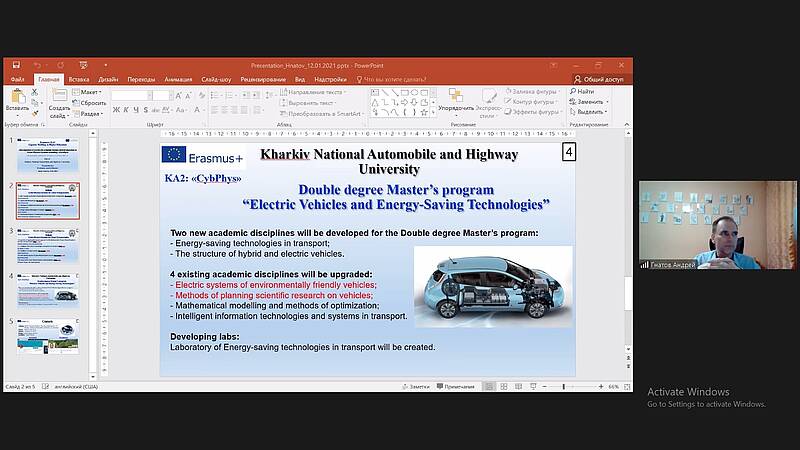The height and width of the screenshot is (450, 800).
Task: Paste with the Вставить clipboard button
Action: tap(17, 101)
